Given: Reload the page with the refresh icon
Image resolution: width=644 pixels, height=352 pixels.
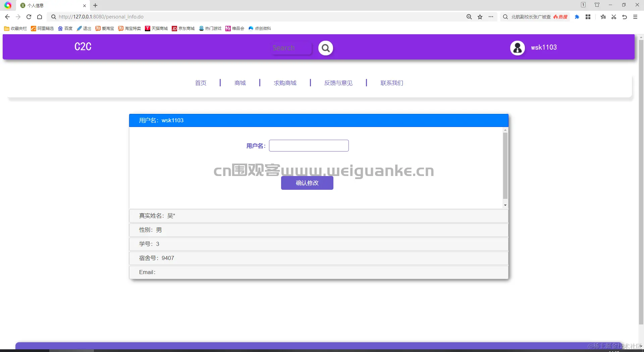Looking at the screenshot, I should pos(29,17).
